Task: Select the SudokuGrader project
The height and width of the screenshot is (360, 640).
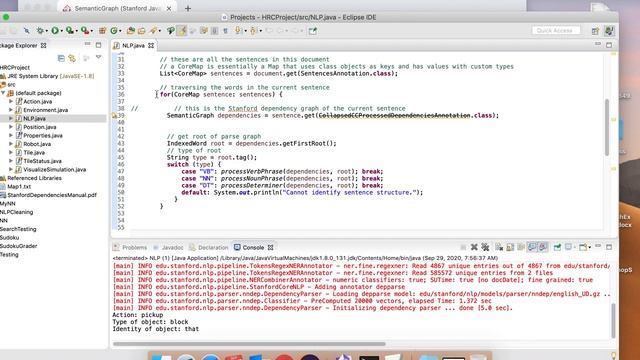Action: tap(18, 246)
